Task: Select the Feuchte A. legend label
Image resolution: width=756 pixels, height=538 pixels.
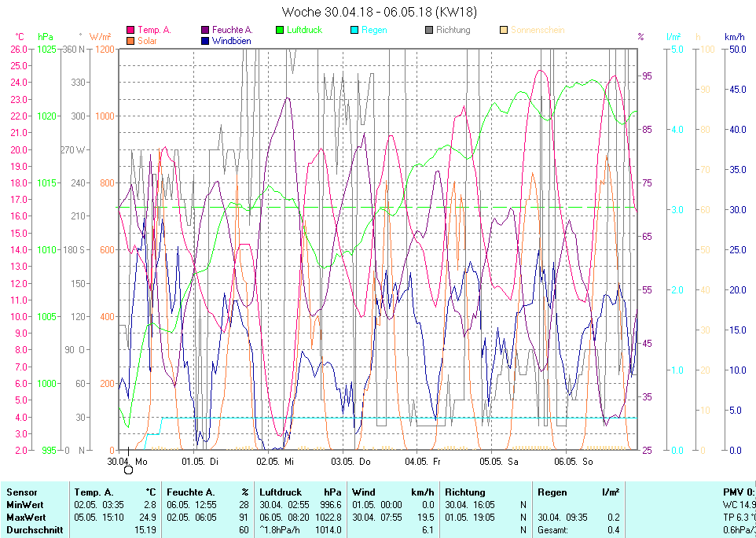Action: click(233, 30)
